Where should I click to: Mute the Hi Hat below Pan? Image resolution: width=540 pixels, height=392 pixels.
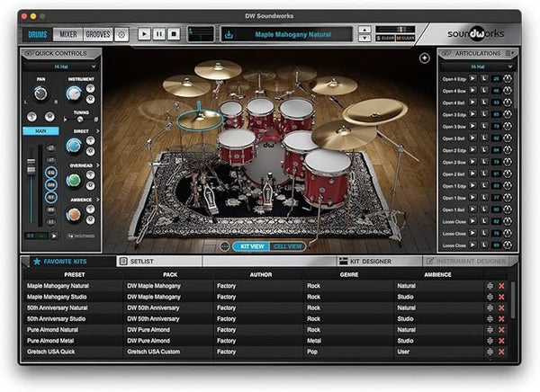(49, 117)
